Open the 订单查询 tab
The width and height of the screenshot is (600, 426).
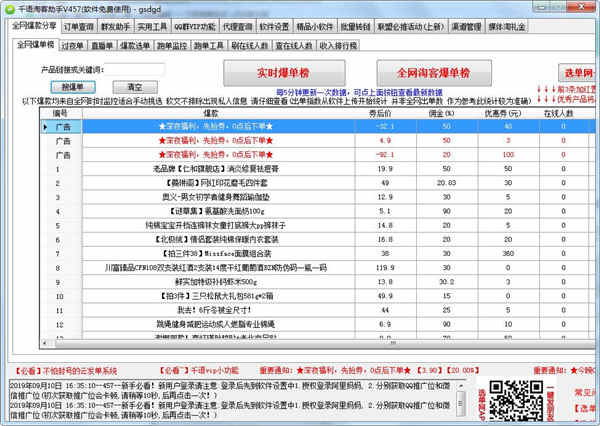pos(78,27)
